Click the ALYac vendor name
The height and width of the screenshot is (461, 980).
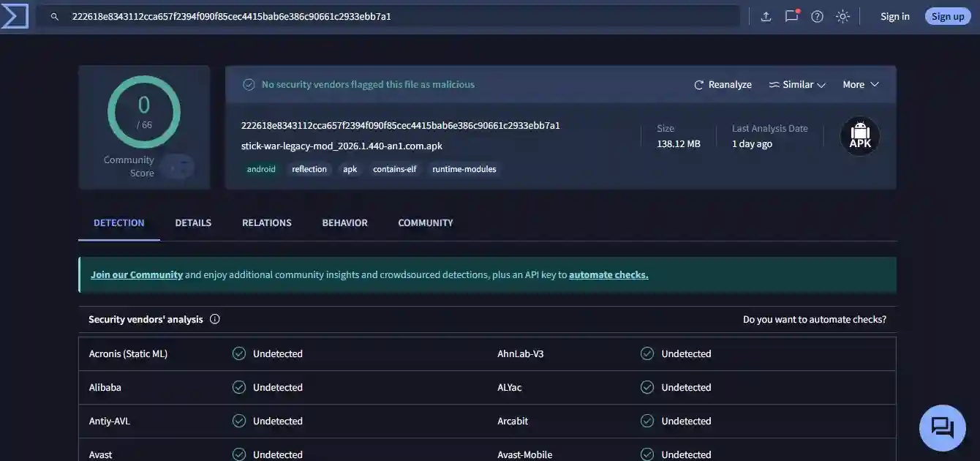tap(510, 387)
